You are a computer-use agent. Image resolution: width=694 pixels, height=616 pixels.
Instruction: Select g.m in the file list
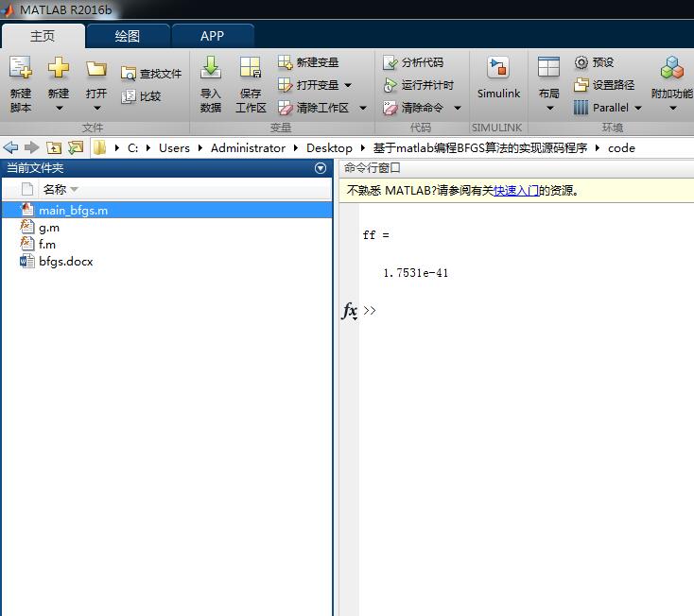[166, 228]
